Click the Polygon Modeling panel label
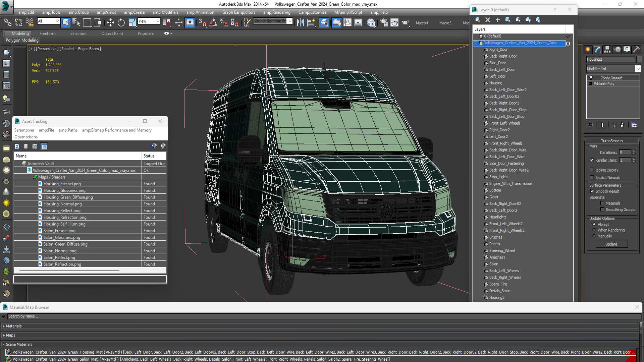This screenshot has height=362, width=644. [x=22, y=40]
